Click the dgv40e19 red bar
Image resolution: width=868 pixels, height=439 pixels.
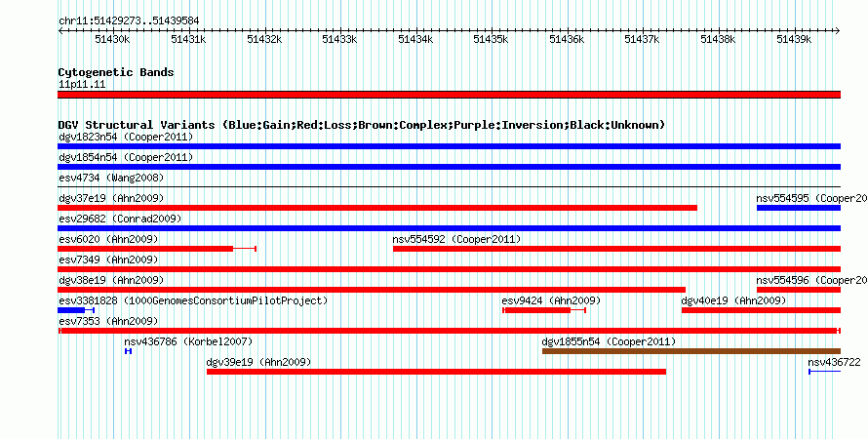761,310
